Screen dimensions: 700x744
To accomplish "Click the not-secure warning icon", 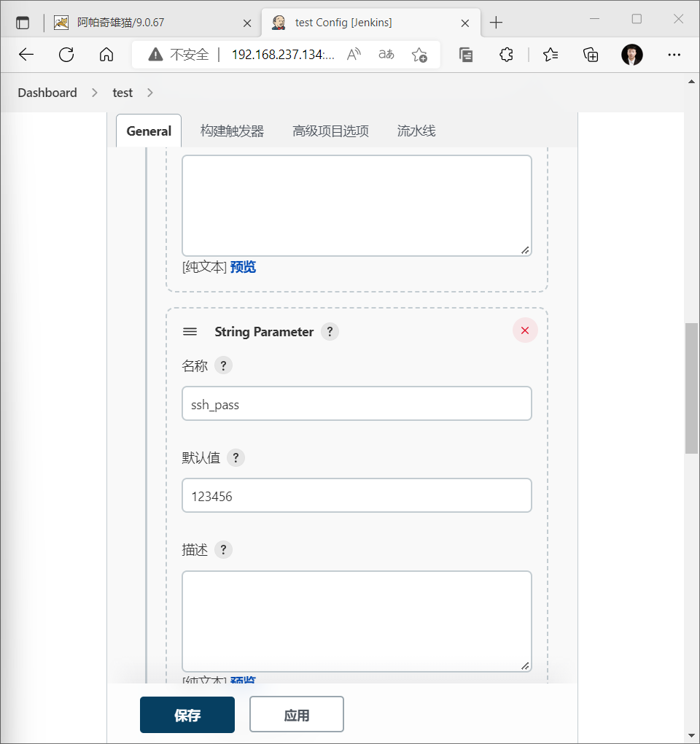I will [x=155, y=55].
